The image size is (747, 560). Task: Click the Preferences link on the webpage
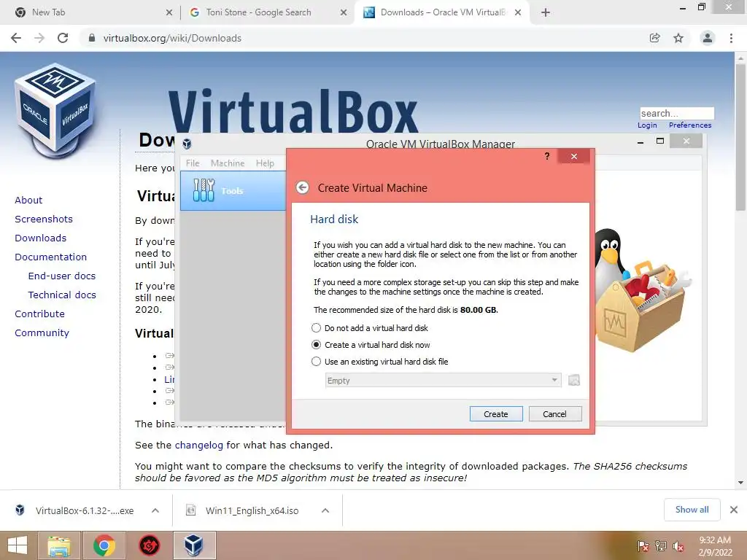click(x=690, y=125)
